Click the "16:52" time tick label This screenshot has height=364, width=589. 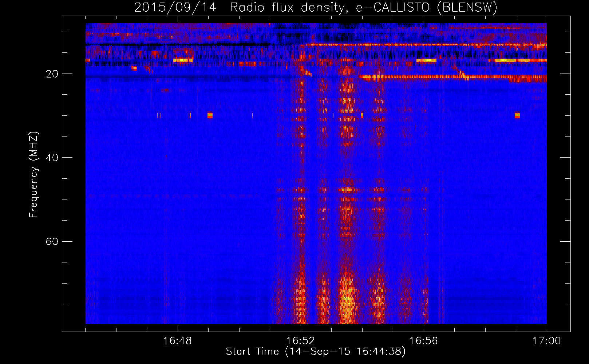pos(301,341)
